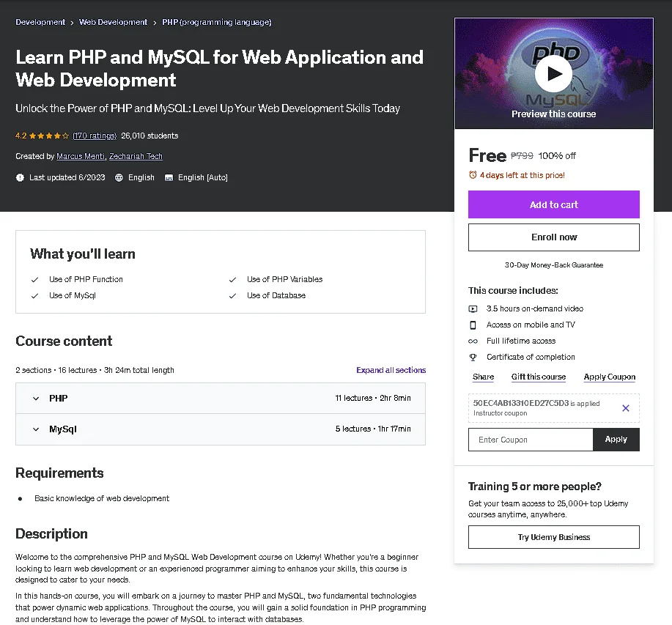Click the Free price label

[487, 155]
